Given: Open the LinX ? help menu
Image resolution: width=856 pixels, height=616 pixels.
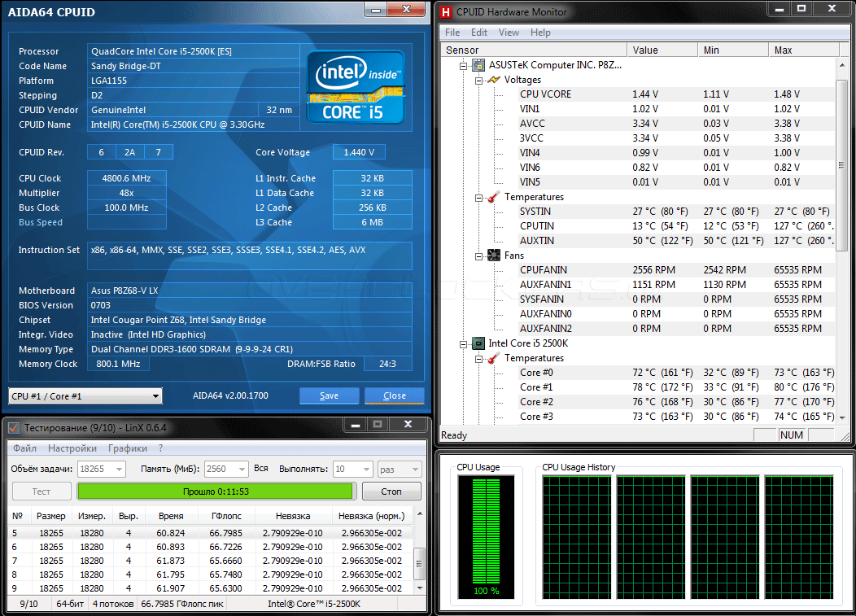Looking at the screenshot, I should tap(161, 448).
